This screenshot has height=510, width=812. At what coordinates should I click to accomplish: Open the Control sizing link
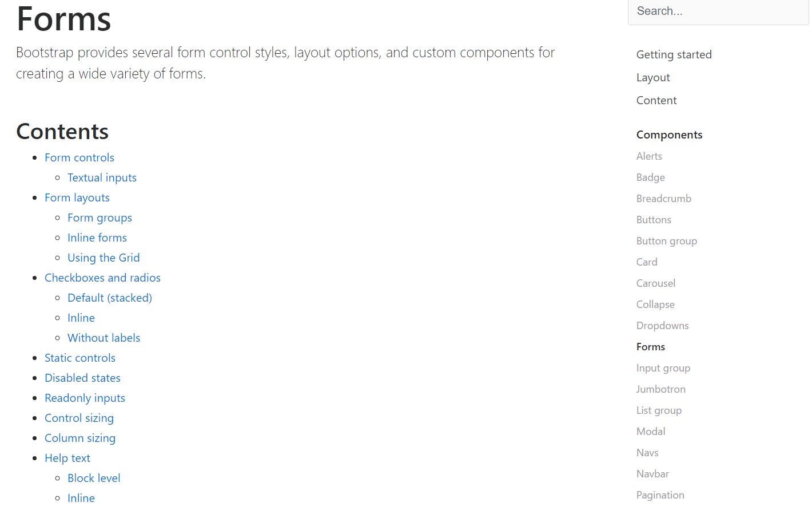(x=79, y=418)
